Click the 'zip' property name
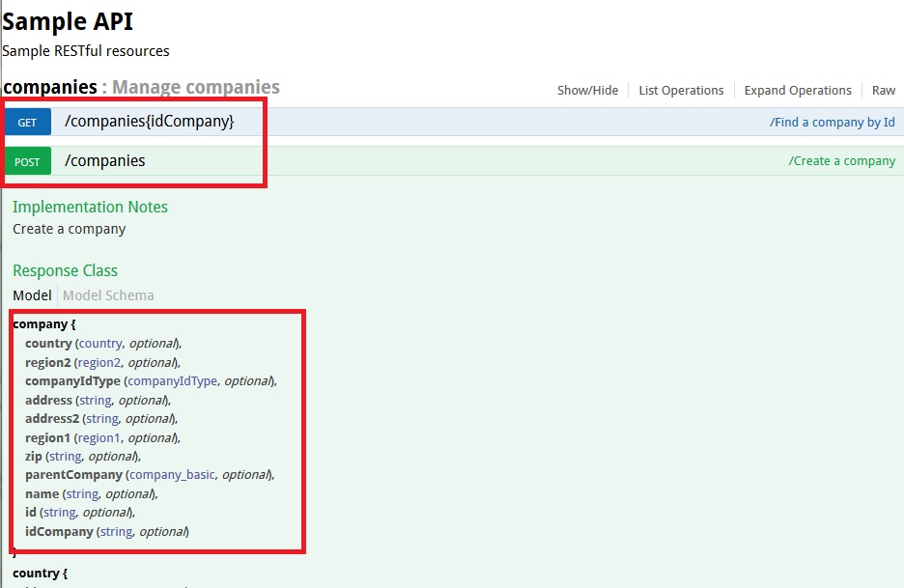Image resolution: width=904 pixels, height=588 pixels. click(x=34, y=457)
